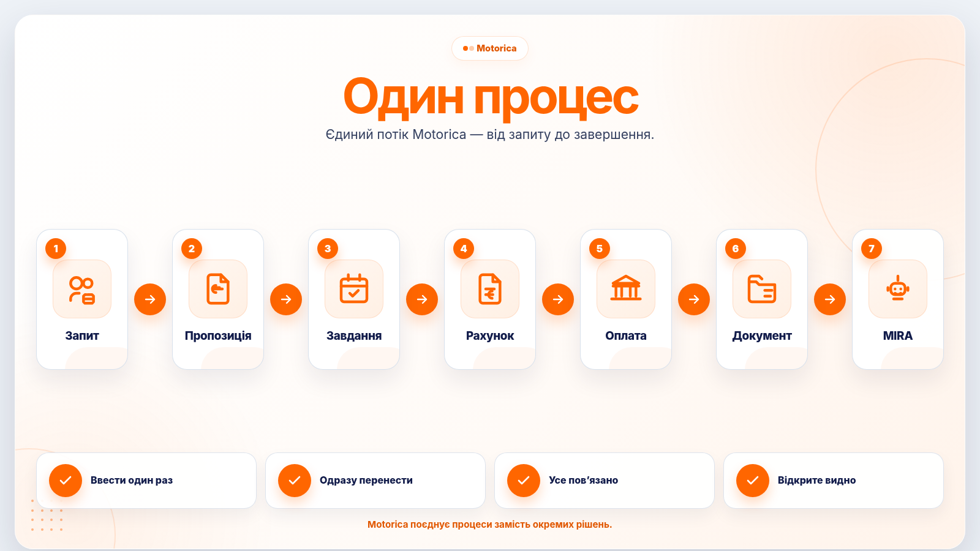This screenshot has width=980, height=551.
Task: Click the arrow between Завдання and Рахунок
Action: point(422,299)
